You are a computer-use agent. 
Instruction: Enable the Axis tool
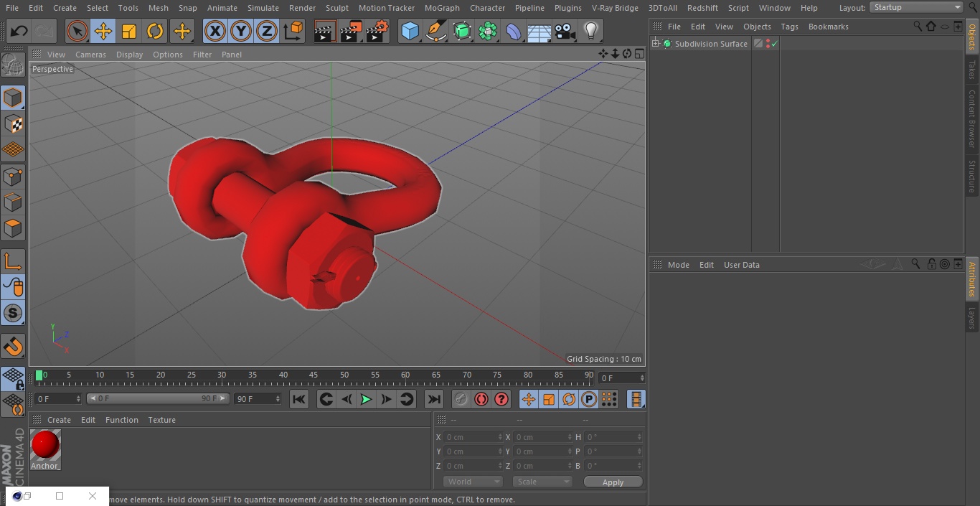click(13, 261)
